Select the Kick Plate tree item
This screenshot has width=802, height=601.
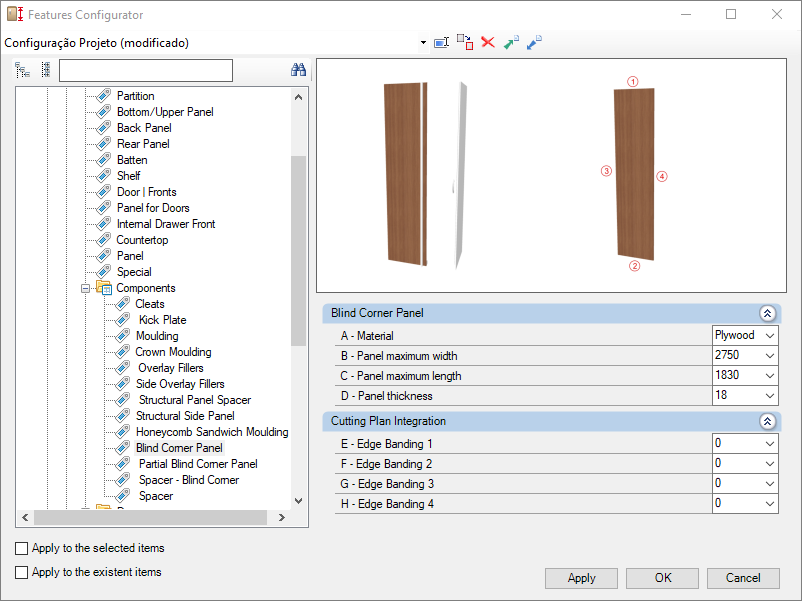tap(162, 320)
